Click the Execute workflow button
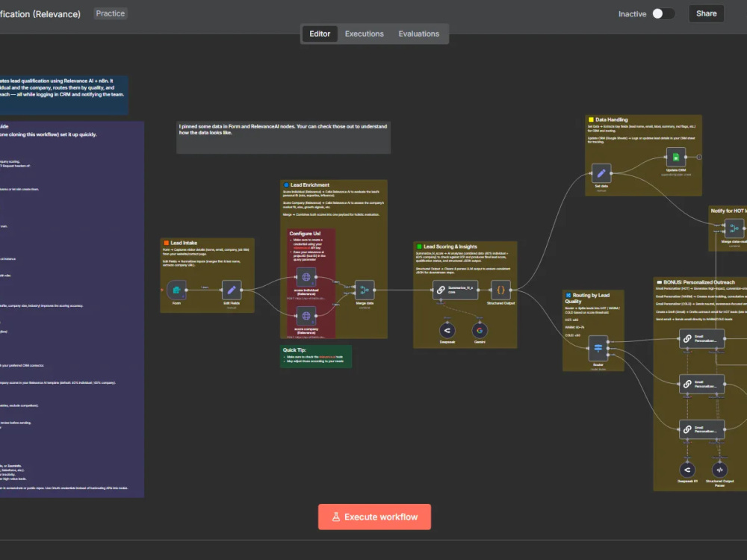Viewport: 747px width, 560px height. point(374,517)
